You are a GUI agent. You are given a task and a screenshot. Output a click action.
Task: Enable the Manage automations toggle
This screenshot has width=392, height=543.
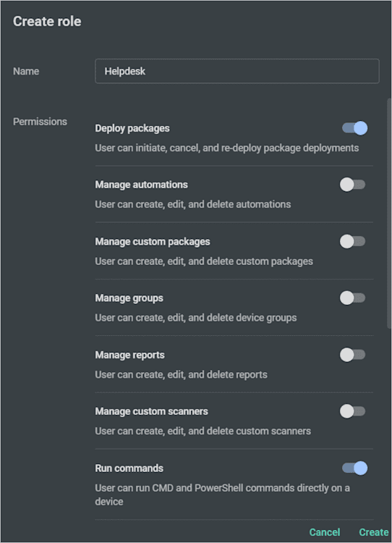(352, 185)
